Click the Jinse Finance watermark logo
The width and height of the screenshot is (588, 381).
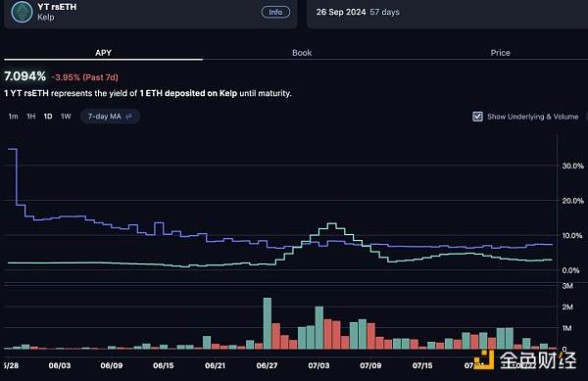(525, 360)
